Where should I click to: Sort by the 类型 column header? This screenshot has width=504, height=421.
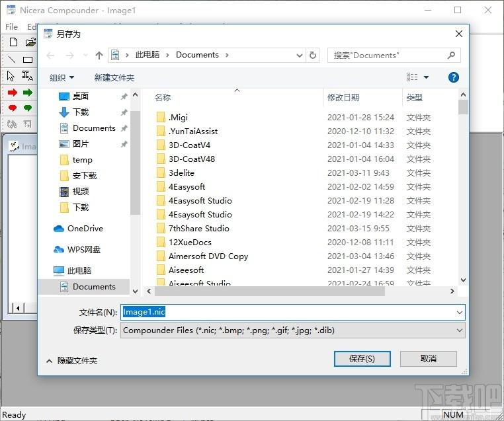(414, 97)
